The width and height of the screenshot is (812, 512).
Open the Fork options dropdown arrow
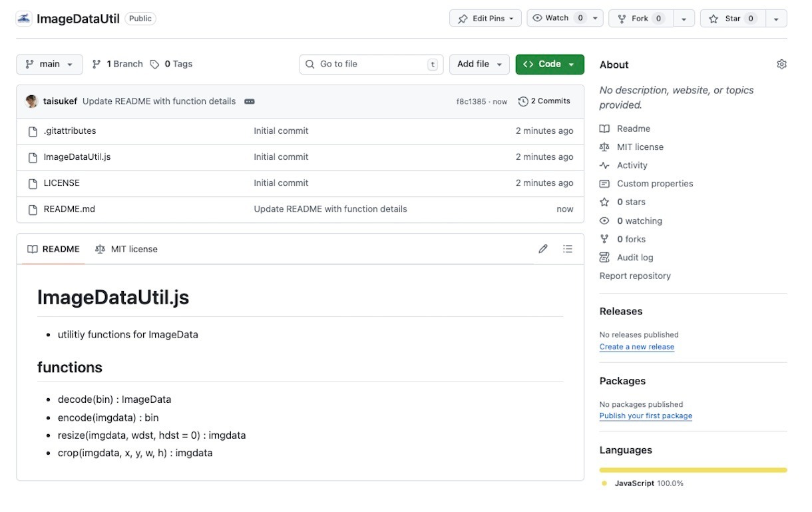[x=684, y=19]
